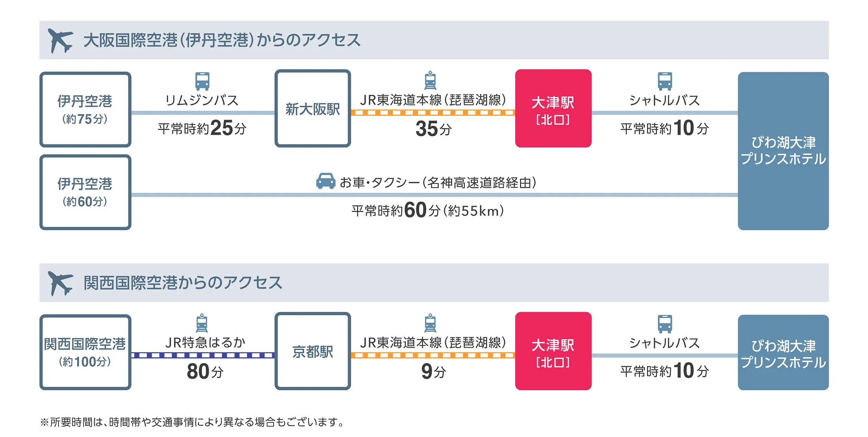Select the red 大津駅 box after 京都駅
This screenshot has height=437, width=868.
point(553,351)
